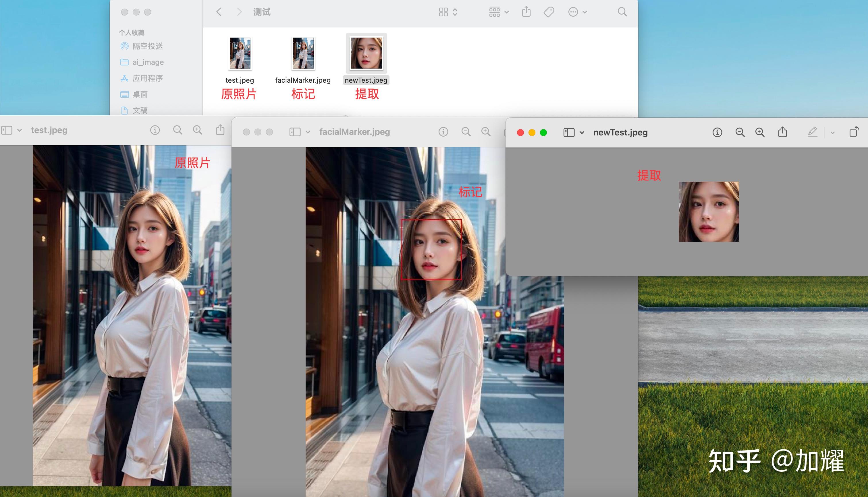Click the Finder tag icon
This screenshot has height=497, width=868.
coord(549,12)
